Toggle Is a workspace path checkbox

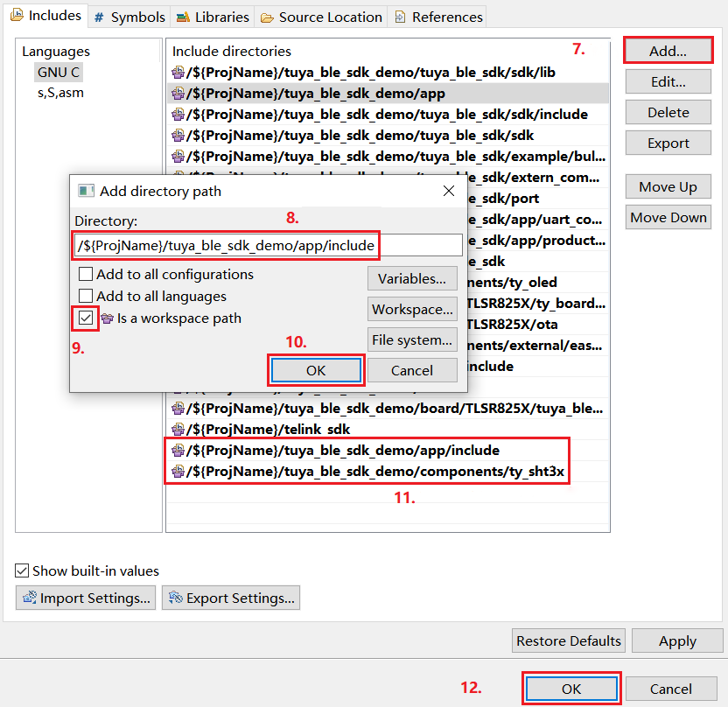86,318
